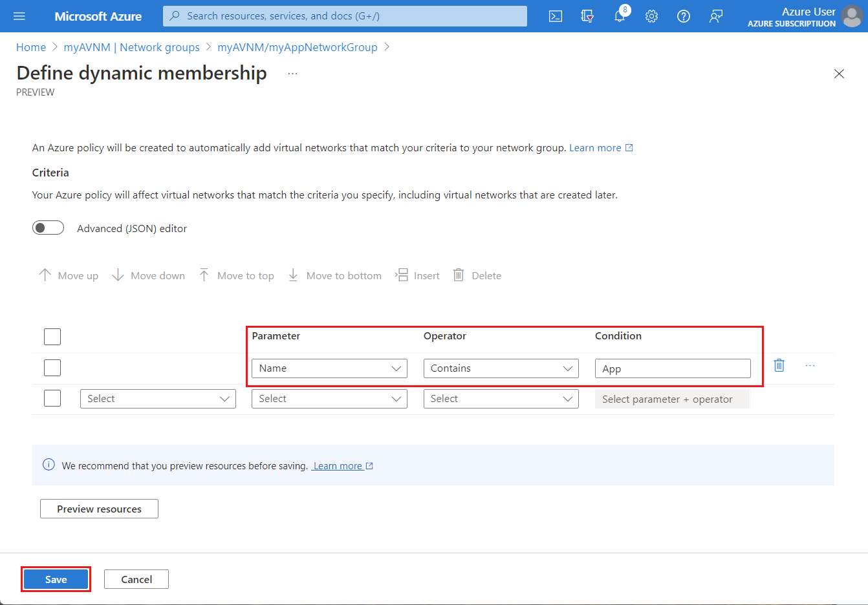Open the first Select dropdown in second row
This screenshot has width=868, height=605.
coord(158,399)
